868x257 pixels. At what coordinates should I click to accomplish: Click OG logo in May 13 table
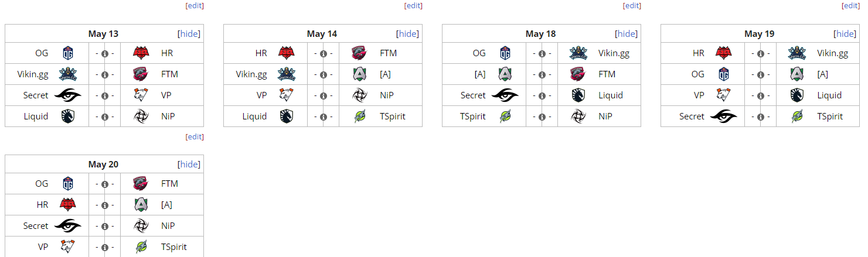pyautogui.click(x=68, y=53)
